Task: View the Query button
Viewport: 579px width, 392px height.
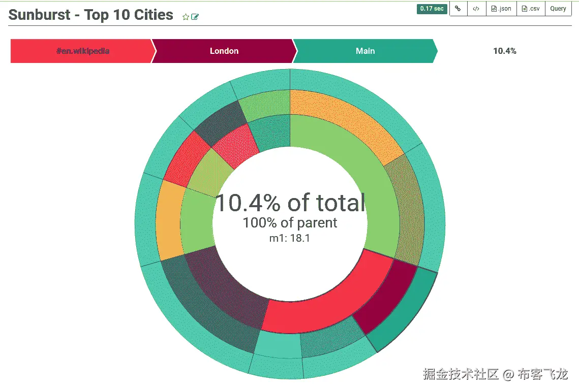Action: 558,9
